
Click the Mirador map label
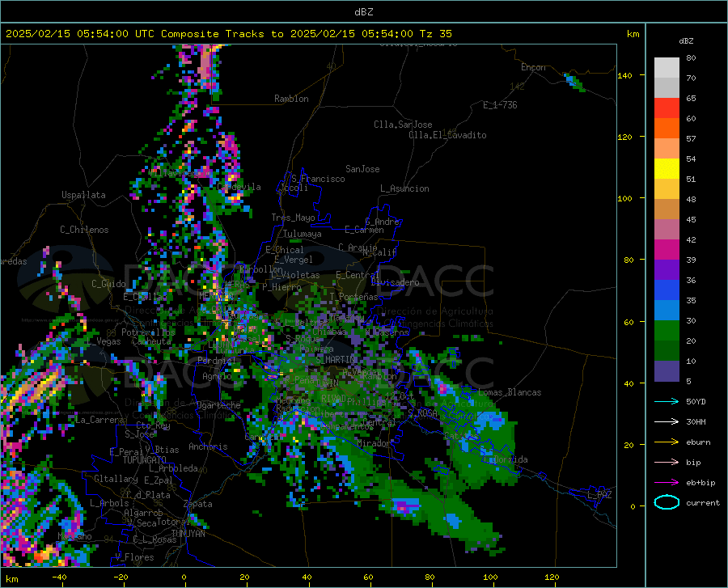[x=374, y=443]
